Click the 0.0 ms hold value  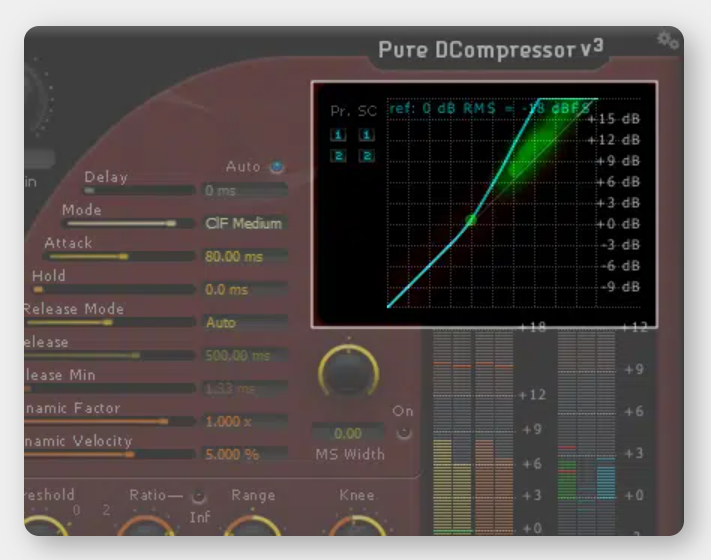coord(245,289)
